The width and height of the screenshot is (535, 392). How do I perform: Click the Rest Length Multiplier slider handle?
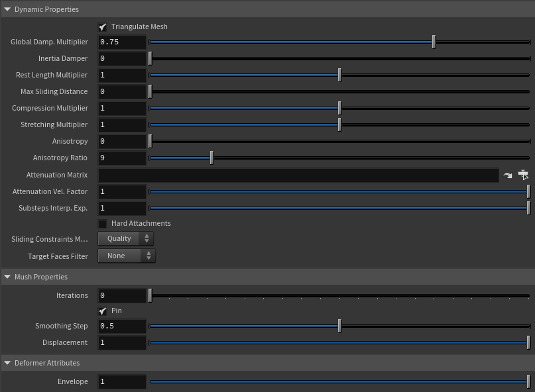pyautogui.click(x=339, y=75)
